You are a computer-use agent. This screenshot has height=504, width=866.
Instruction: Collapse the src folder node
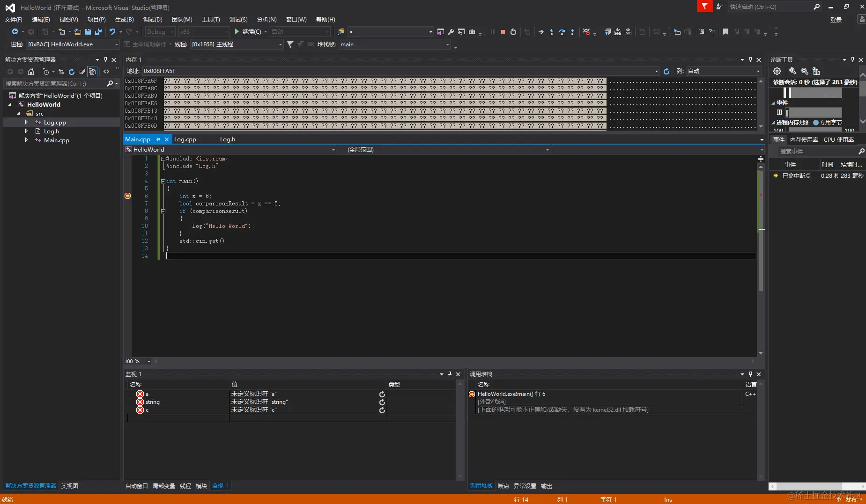[18, 113]
